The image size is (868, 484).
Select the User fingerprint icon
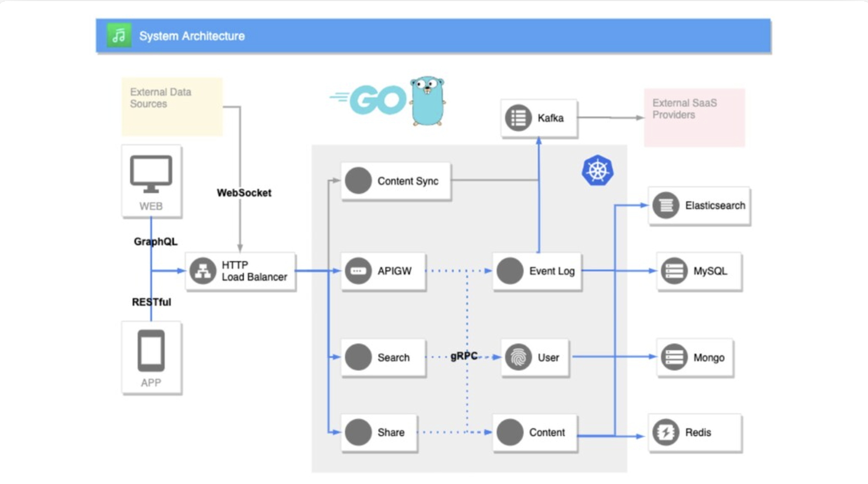tap(519, 357)
